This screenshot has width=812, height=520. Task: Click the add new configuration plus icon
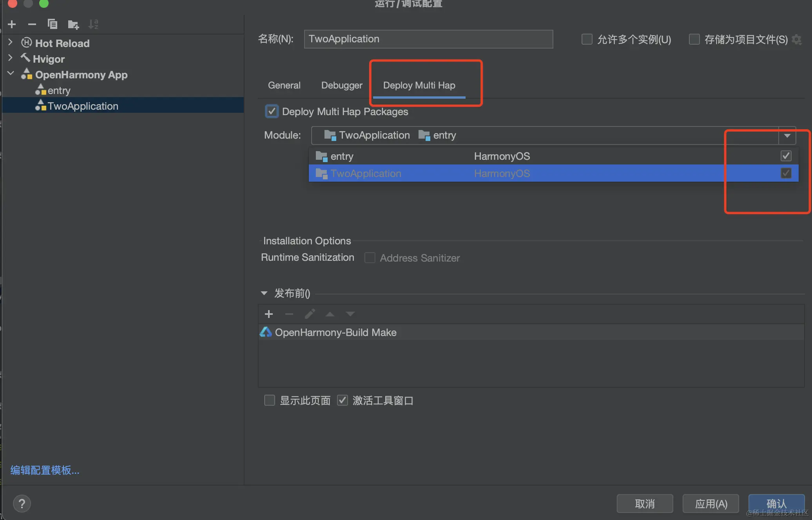[x=12, y=24]
